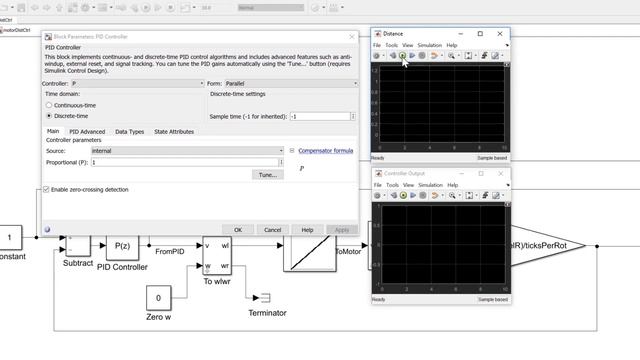Run simulation from Controller Output scope

point(403,196)
